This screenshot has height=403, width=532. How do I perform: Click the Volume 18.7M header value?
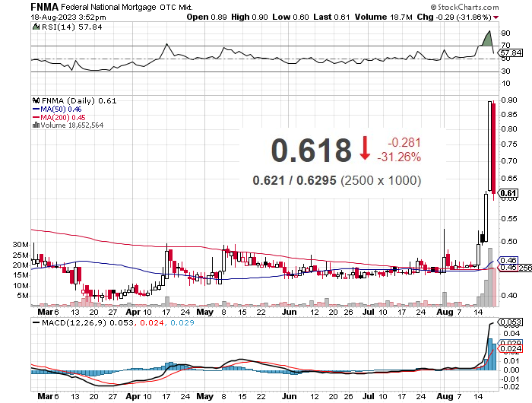coord(383,17)
